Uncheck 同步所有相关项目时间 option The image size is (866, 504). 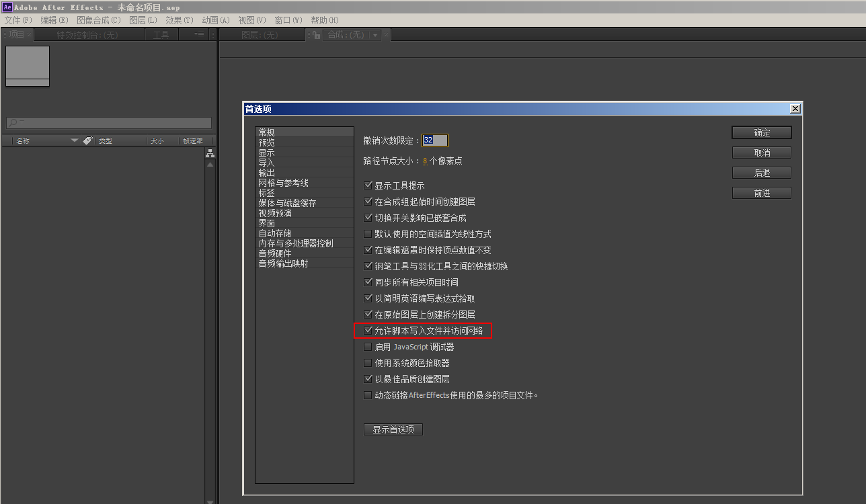(368, 282)
